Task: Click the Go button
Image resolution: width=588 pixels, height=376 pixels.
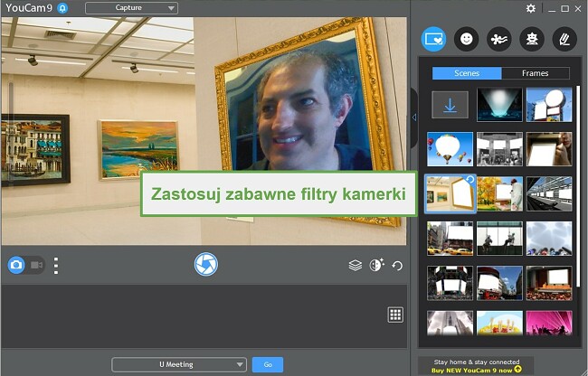Action: coord(268,364)
